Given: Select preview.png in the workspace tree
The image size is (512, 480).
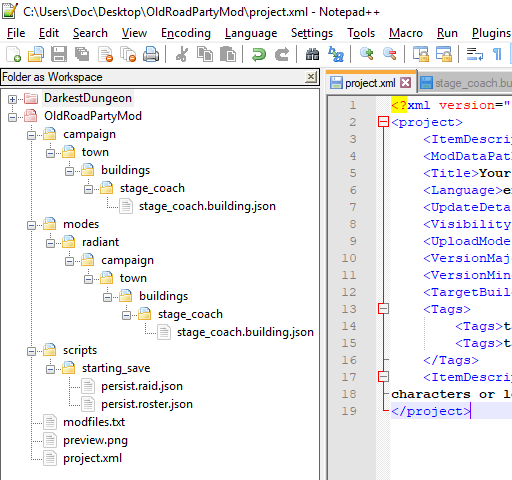Looking at the screenshot, I should click(95, 440).
